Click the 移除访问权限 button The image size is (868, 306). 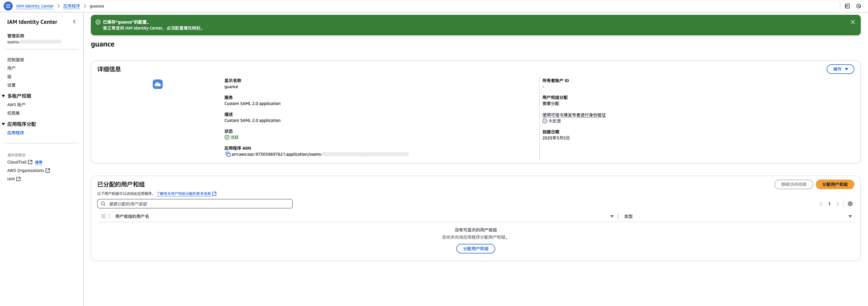tap(793, 184)
